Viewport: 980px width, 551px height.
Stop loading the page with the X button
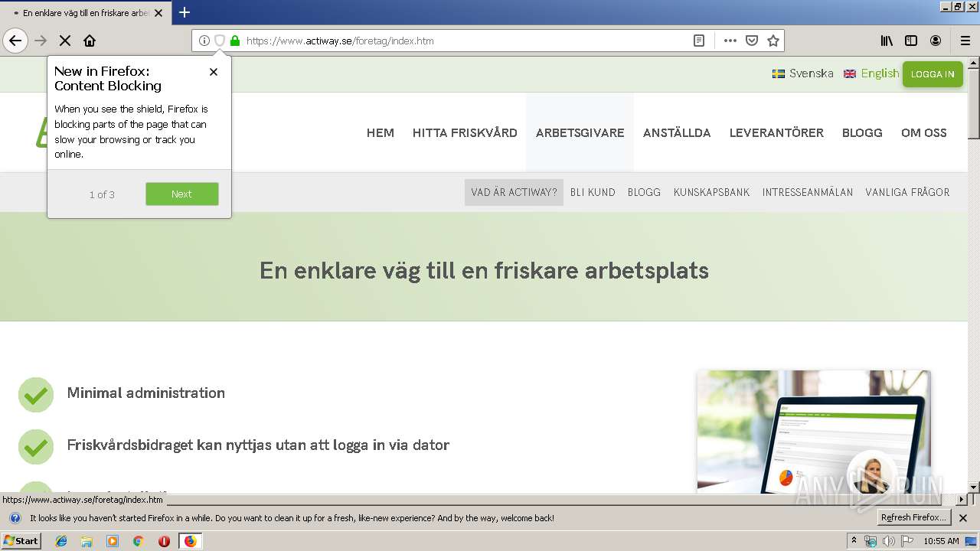pyautogui.click(x=65, y=41)
